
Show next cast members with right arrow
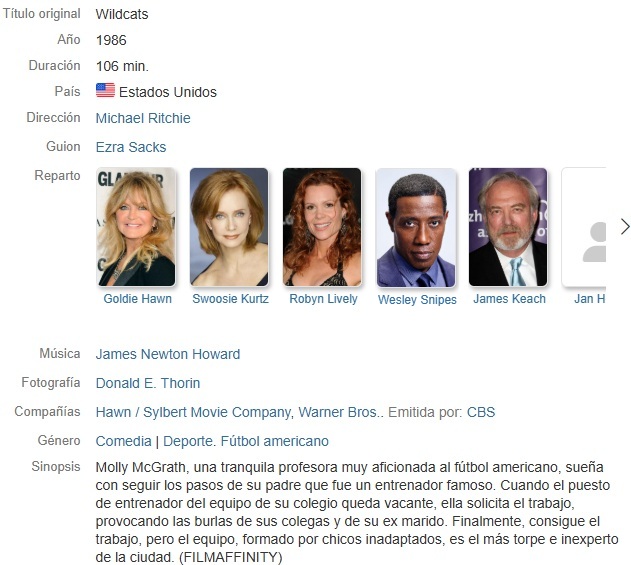tap(625, 227)
